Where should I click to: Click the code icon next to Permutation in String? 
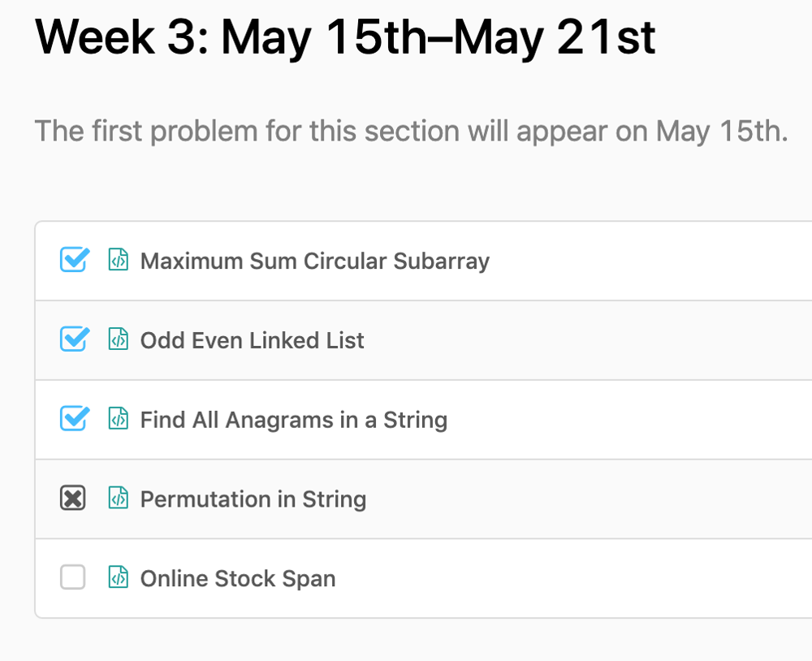coord(118,498)
